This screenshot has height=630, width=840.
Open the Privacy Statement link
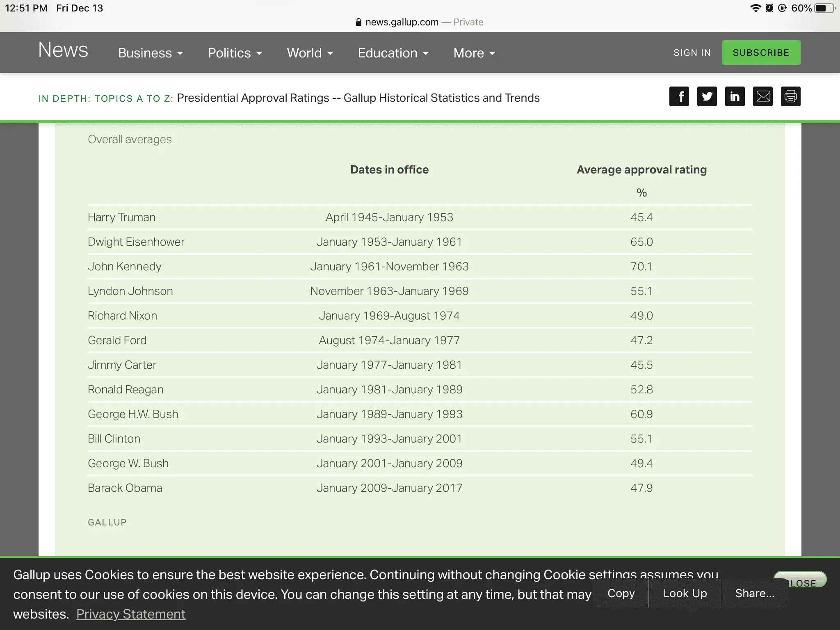pos(131,614)
